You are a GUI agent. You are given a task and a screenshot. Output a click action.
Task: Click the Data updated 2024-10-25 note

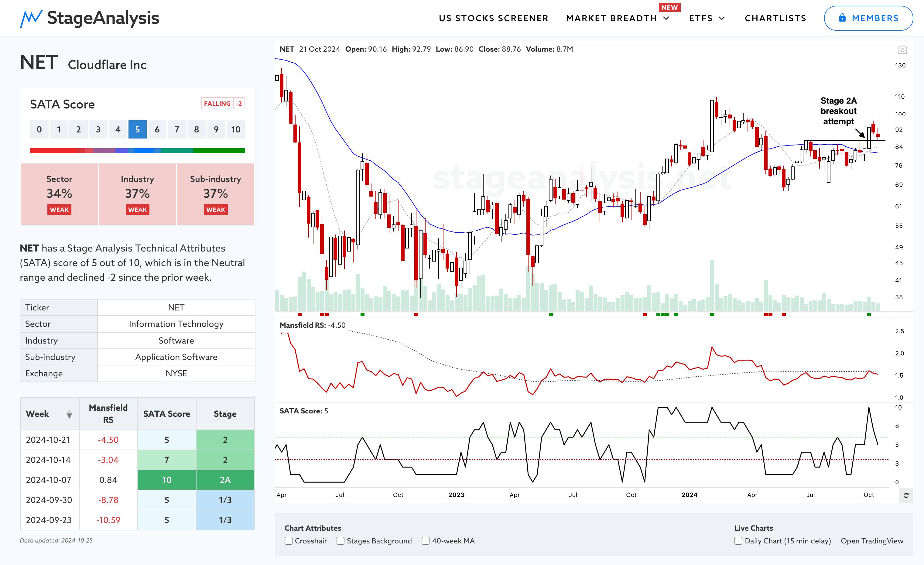(56, 540)
